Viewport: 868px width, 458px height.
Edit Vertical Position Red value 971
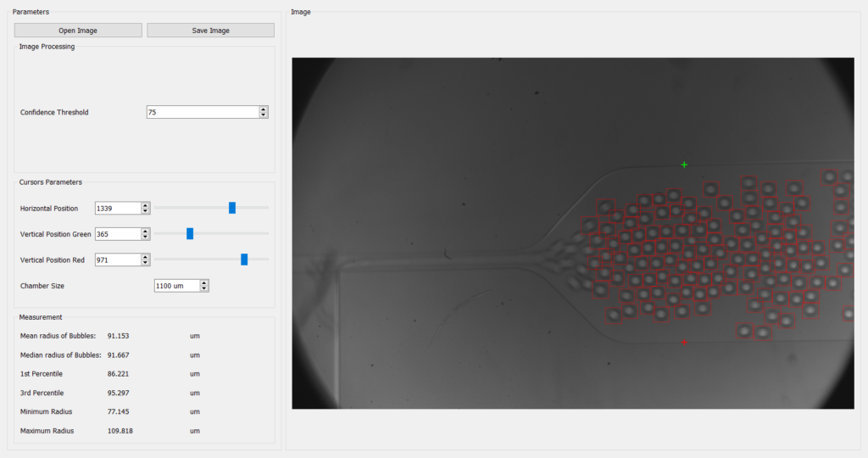pyautogui.click(x=118, y=260)
